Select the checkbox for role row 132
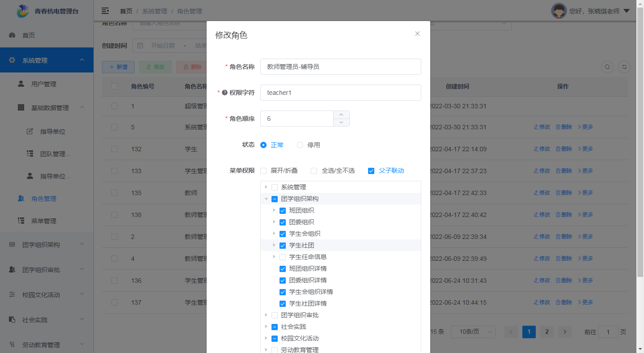This screenshot has width=644, height=353. click(x=114, y=149)
